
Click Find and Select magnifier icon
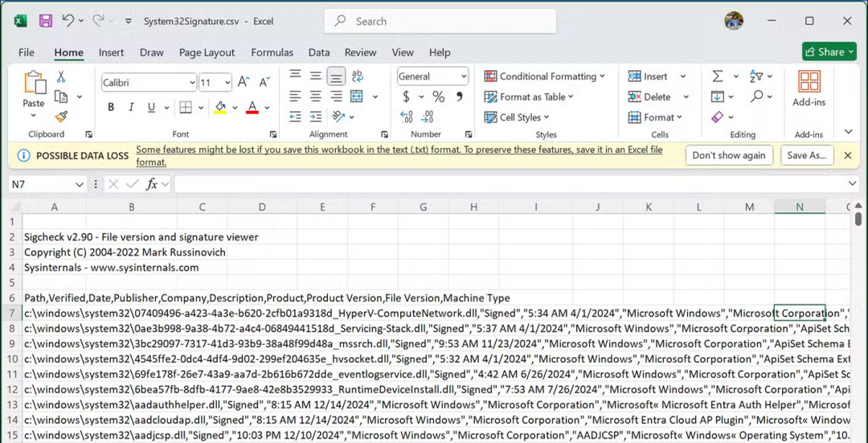click(757, 96)
